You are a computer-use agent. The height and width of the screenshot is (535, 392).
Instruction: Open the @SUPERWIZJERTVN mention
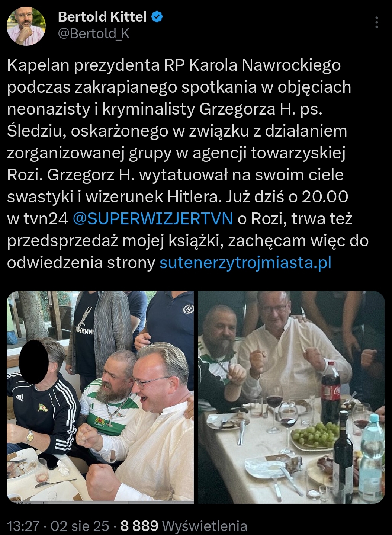[x=153, y=219]
